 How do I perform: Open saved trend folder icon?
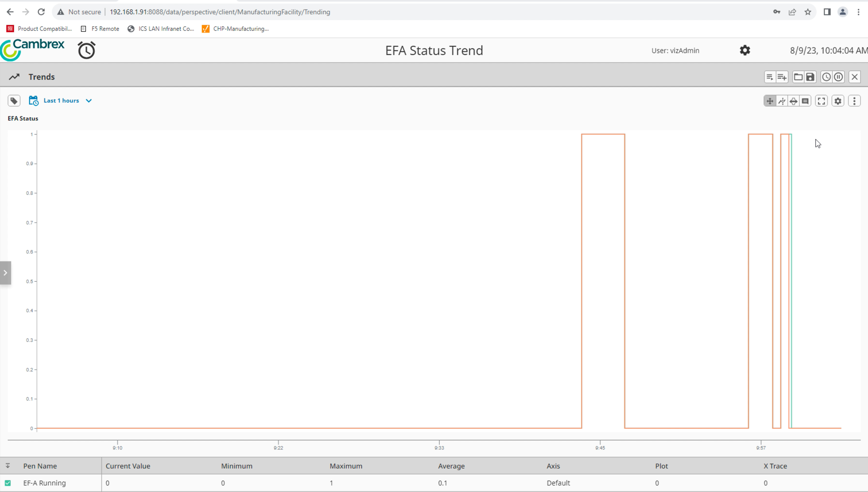coord(798,77)
